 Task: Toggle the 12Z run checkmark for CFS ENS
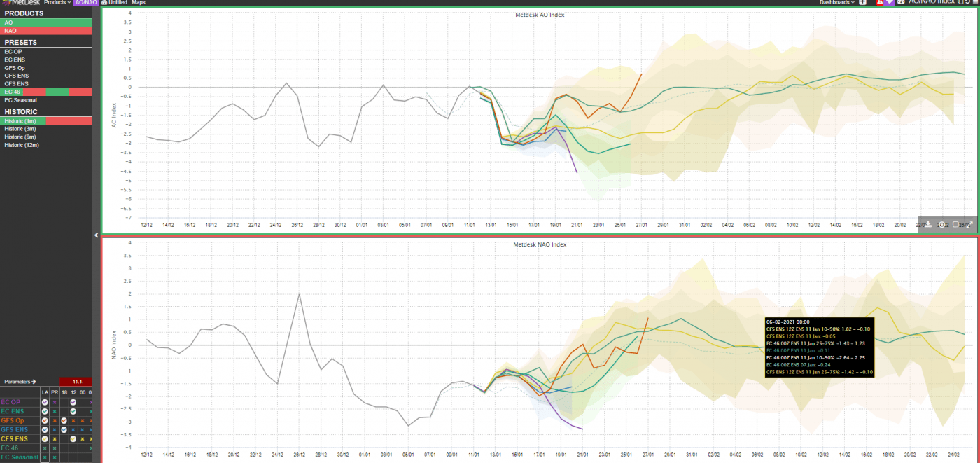(x=73, y=438)
